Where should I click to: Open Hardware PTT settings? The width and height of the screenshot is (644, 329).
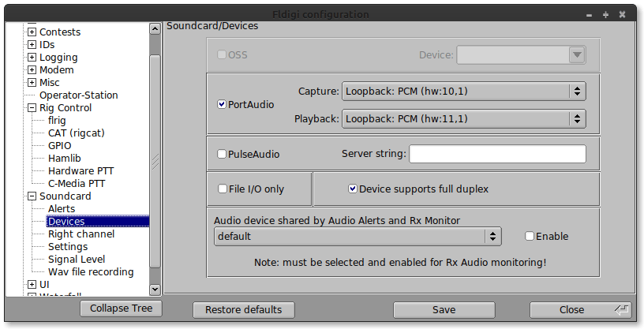81,171
